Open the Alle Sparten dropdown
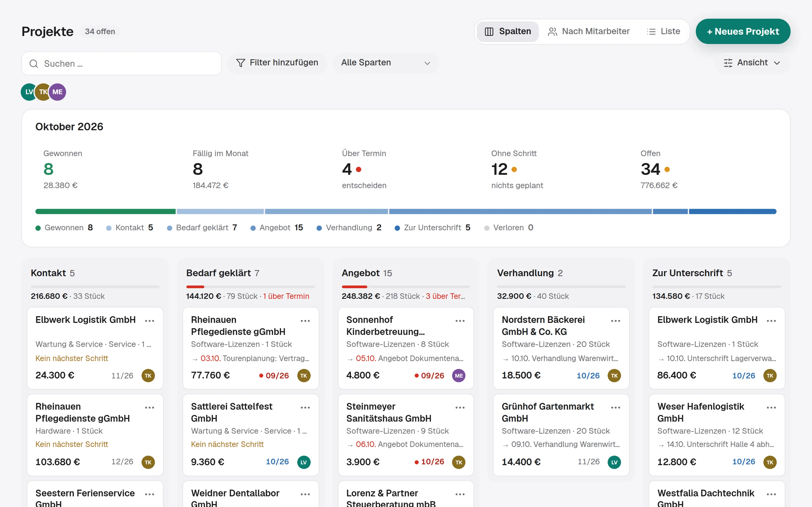 point(385,63)
